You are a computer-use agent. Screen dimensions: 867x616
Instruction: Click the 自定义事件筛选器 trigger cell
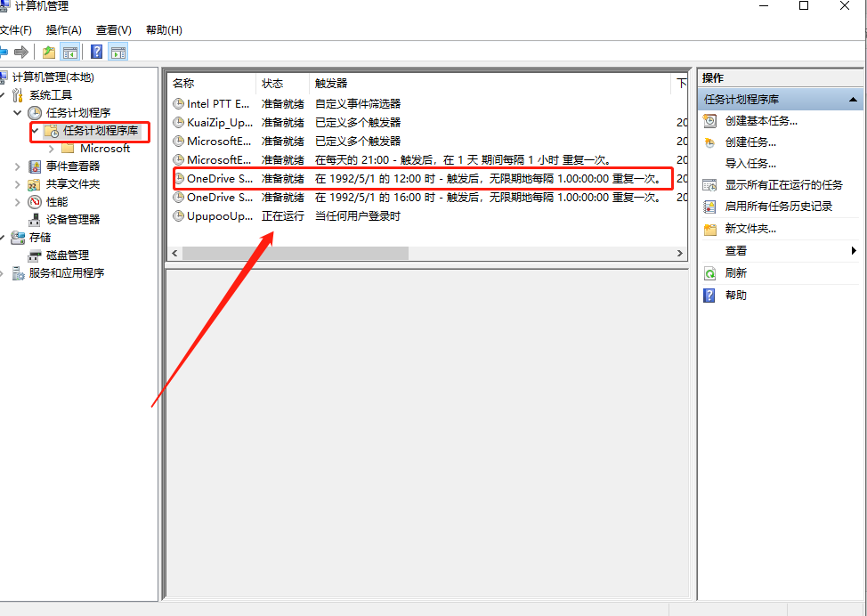click(x=358, y=103)
